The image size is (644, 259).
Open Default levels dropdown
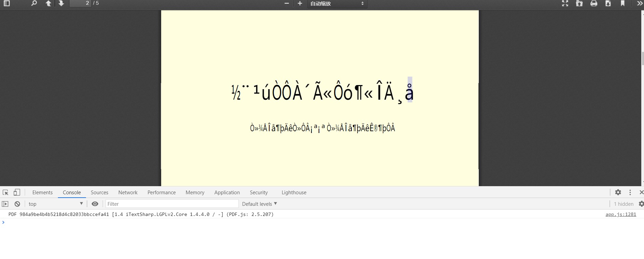[x=259, y=204]
